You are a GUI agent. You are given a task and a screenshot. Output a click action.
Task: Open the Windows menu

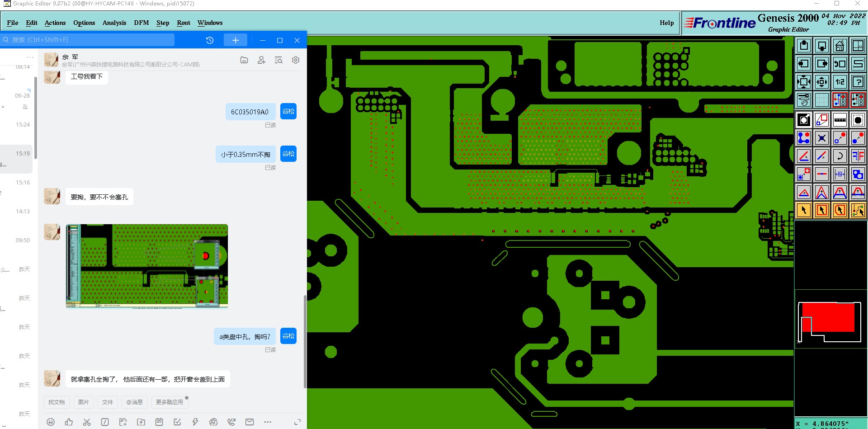click(x=210, y=23)
